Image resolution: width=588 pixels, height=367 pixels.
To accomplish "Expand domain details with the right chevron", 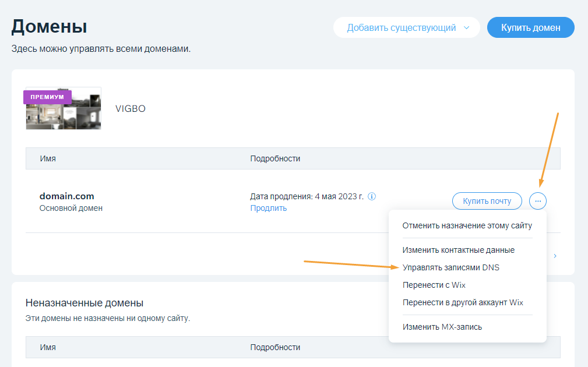I will (554, 255).
